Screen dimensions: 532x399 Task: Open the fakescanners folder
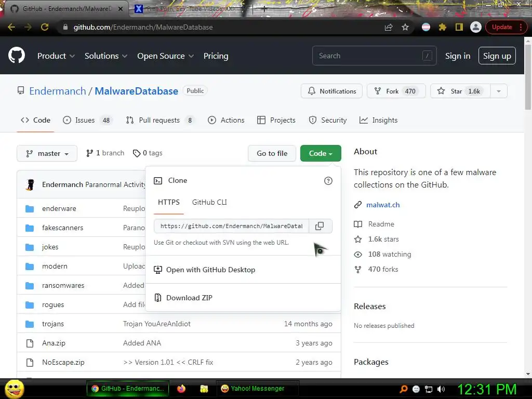click(x=62, y=228)
